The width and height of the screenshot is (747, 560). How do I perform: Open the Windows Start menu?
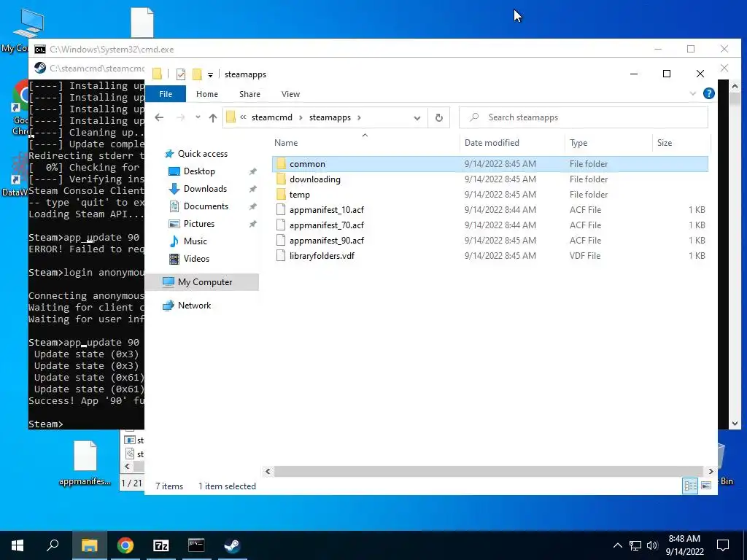(18, 545)
